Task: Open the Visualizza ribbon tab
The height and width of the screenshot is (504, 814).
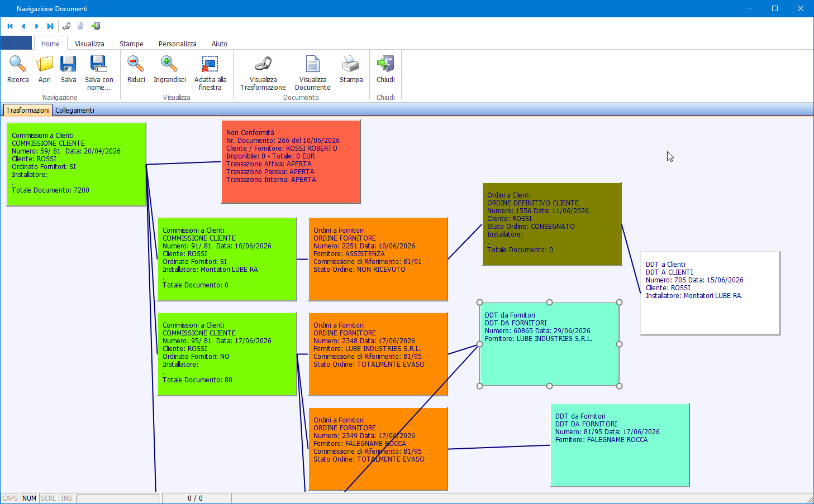Action: click(89, 44)
